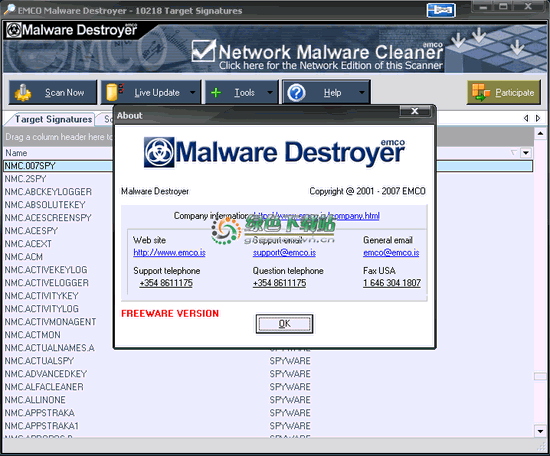The image size is (550, 456).
Task: Click the title bar magnifier app icon
Action: point(9,9)
